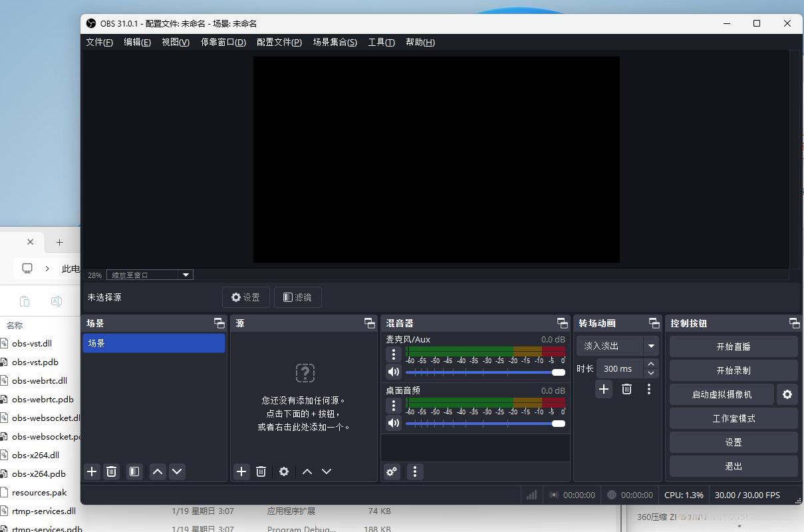Click the add transition plus icon

click(603, 389)
